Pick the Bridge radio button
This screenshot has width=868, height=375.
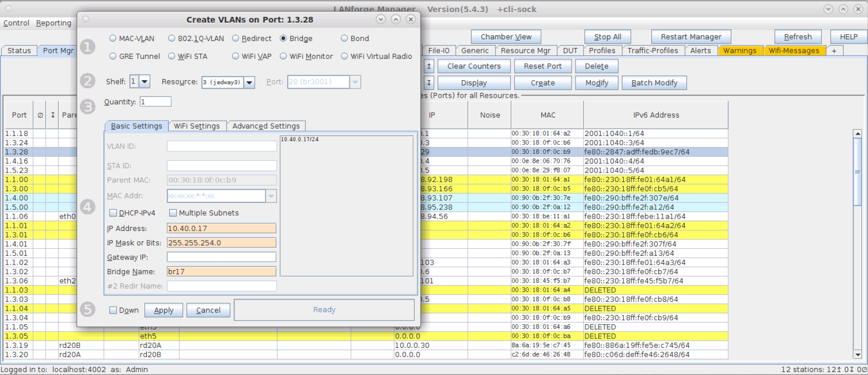[x=284, y=39]
